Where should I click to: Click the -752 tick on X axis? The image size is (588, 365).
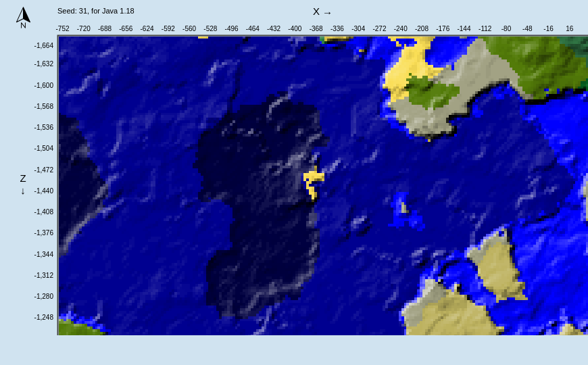[x=62, y=29]
